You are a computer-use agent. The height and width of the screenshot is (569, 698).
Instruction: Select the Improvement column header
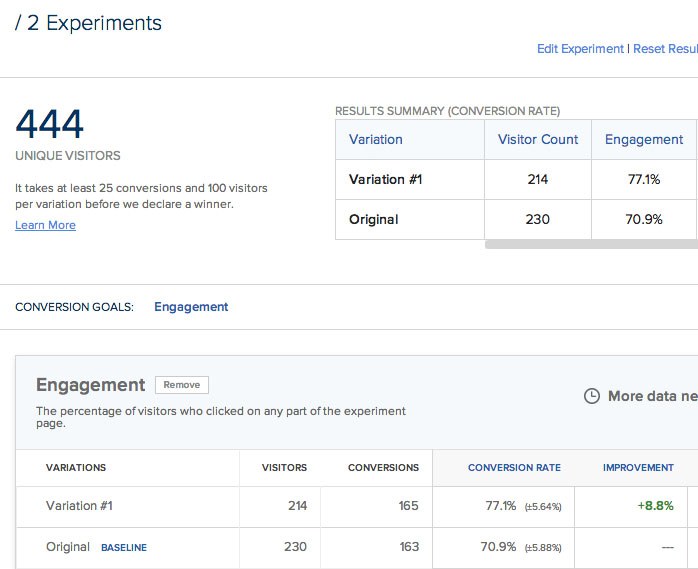pos(638,467)
